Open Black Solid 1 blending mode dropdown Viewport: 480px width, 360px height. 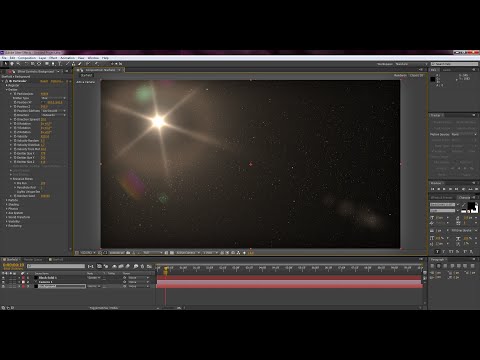(x=93, y=278)
